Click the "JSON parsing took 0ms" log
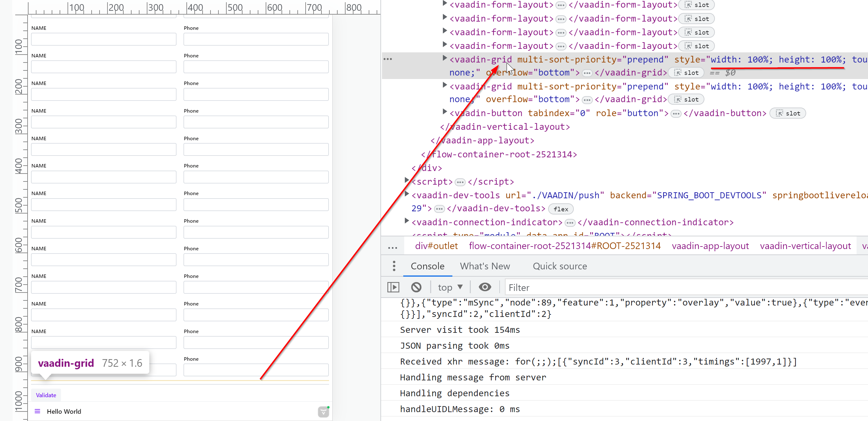The width and height of the screenshot is (868, 421). click(x=455, y=346)
